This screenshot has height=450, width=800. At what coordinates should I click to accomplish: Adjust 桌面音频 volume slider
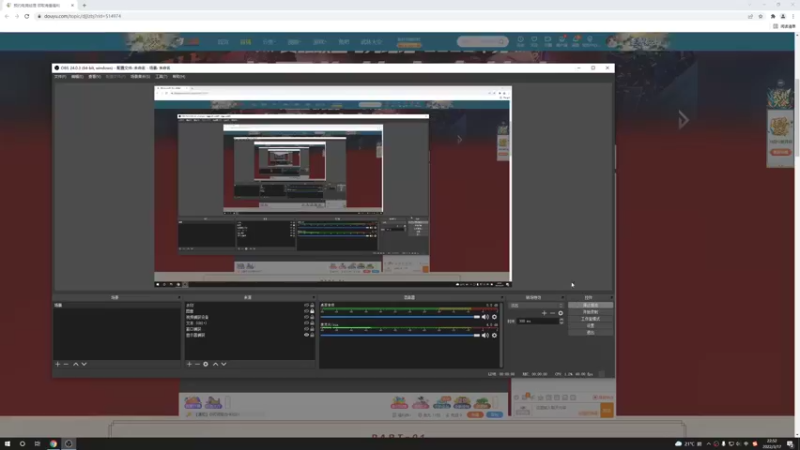(x=401, y=317)
